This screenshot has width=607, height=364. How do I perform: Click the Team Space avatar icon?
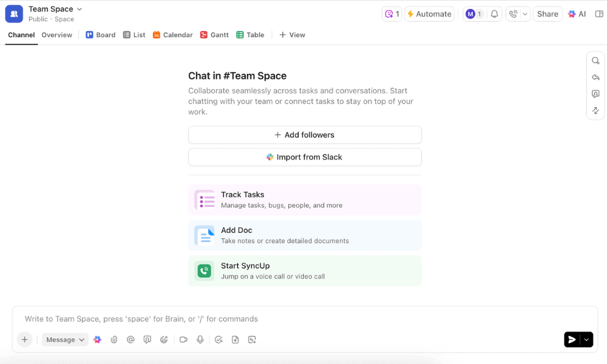14,14
